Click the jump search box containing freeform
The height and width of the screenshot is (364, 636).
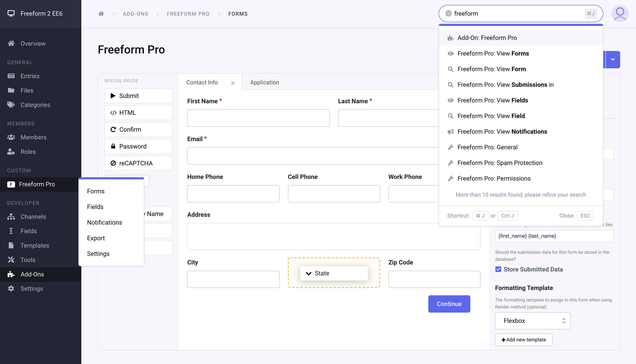click(x=521, y=13)
